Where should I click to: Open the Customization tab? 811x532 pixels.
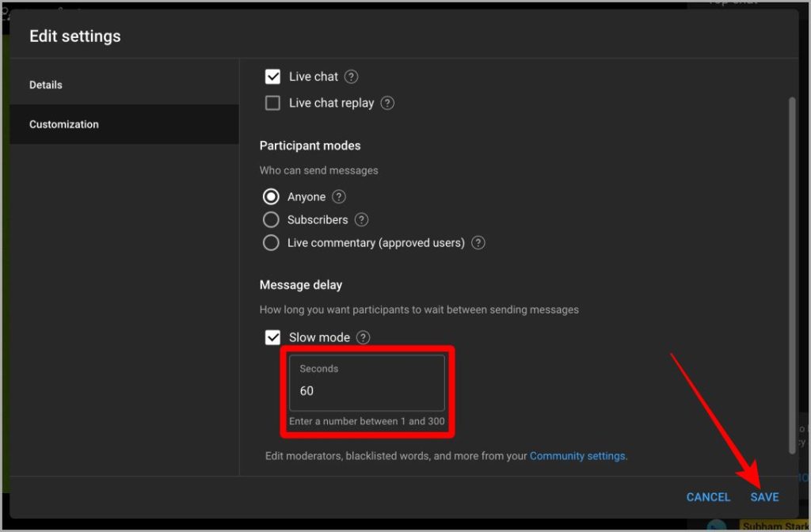(x=124, y=124)
